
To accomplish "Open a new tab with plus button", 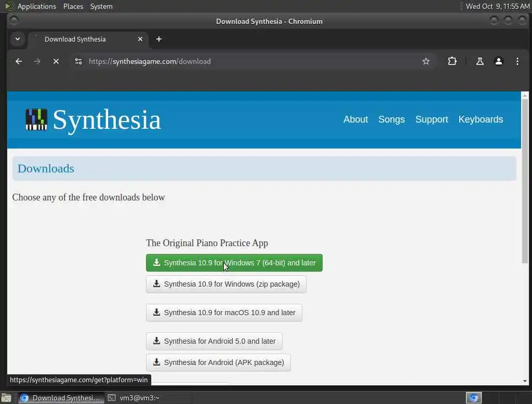I will [159, 39].
